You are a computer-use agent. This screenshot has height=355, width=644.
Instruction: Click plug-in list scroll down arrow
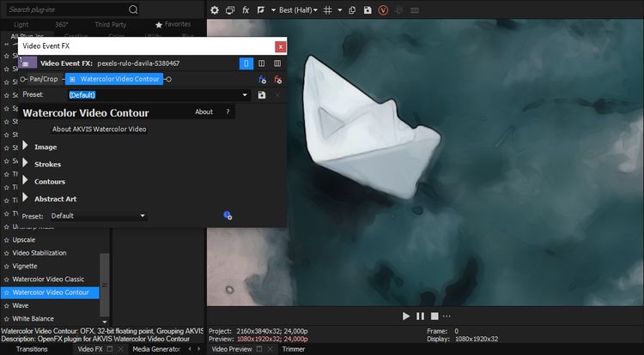(104, 322)
